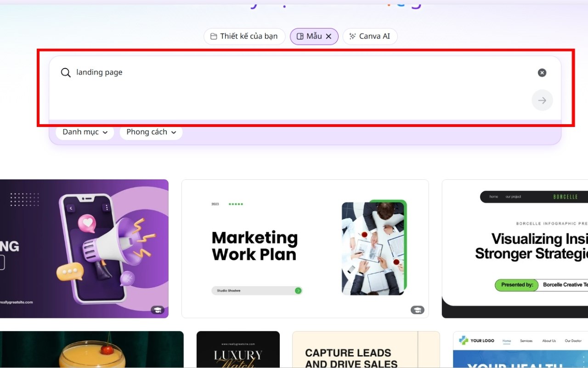Click the badge on Marketing Work Plan template

[x=417, y=310]
